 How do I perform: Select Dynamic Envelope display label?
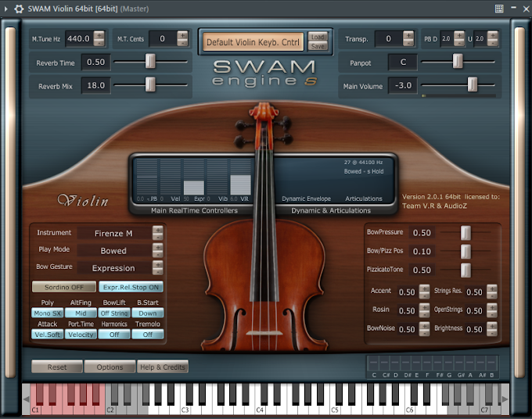tap(306, 199)
